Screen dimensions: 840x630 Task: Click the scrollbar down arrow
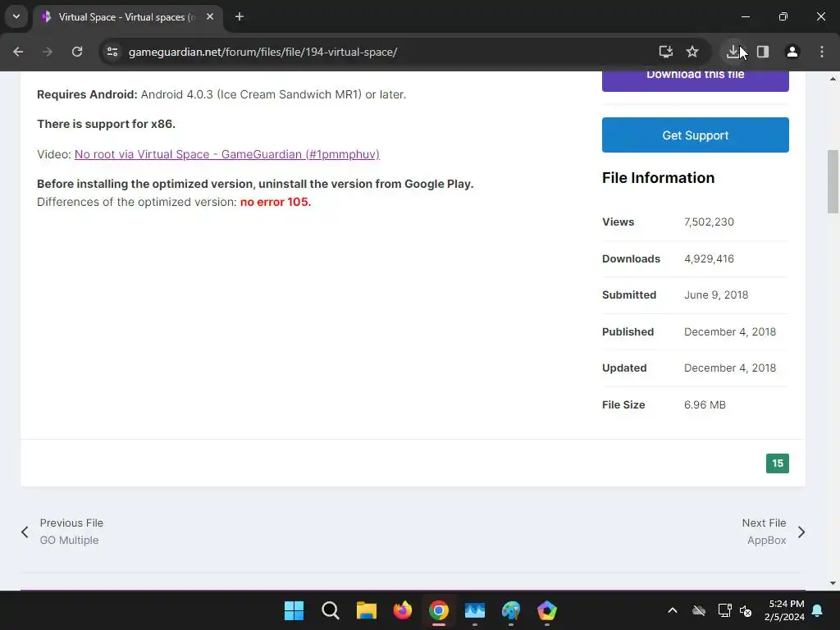coord(833,583)
